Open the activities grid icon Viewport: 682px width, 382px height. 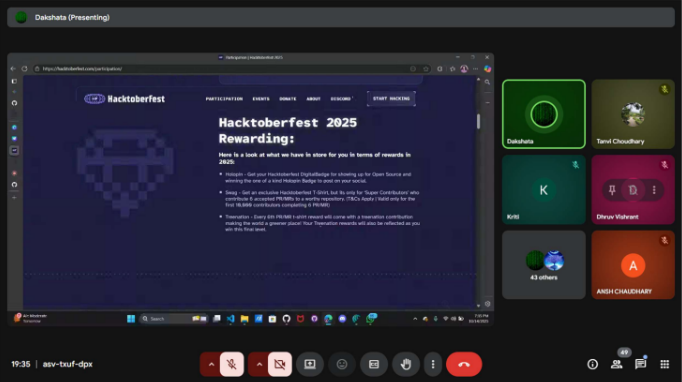click(x=665, y=364)
